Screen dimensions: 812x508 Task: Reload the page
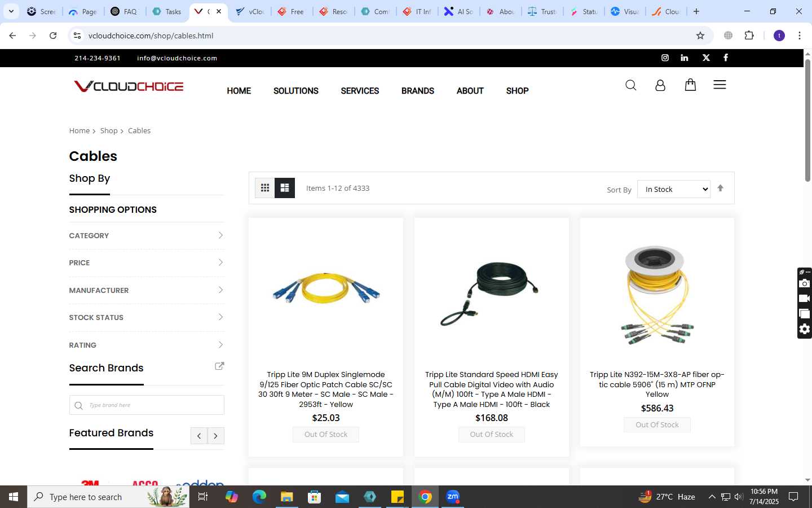[53, 36]
